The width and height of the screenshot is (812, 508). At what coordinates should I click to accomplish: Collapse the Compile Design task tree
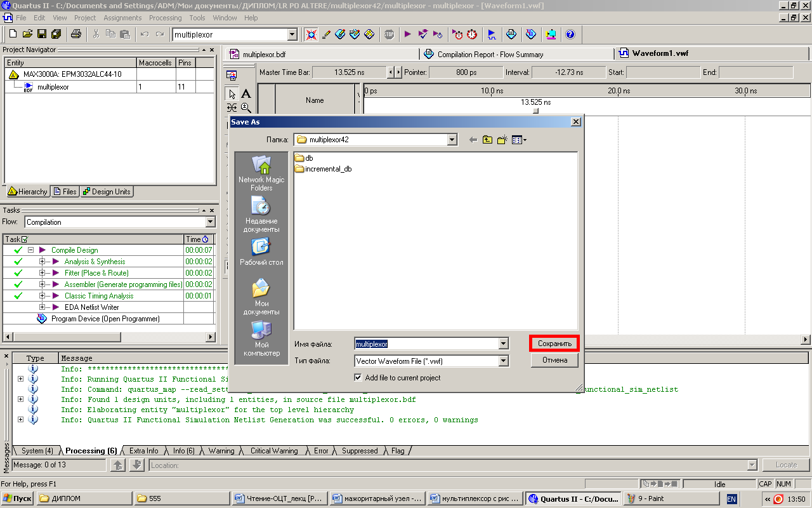tap(30, 250)
